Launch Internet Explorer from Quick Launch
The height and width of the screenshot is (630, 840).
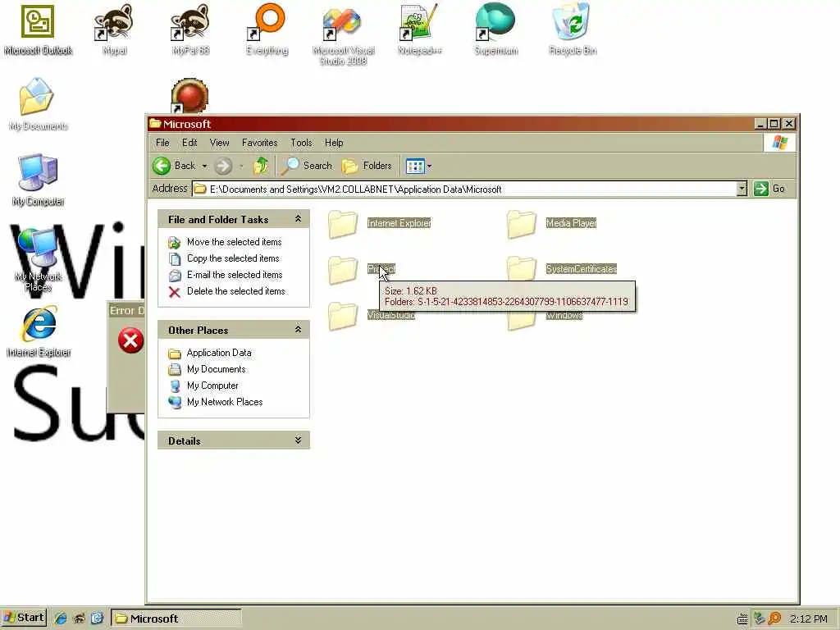pos(60,619)
